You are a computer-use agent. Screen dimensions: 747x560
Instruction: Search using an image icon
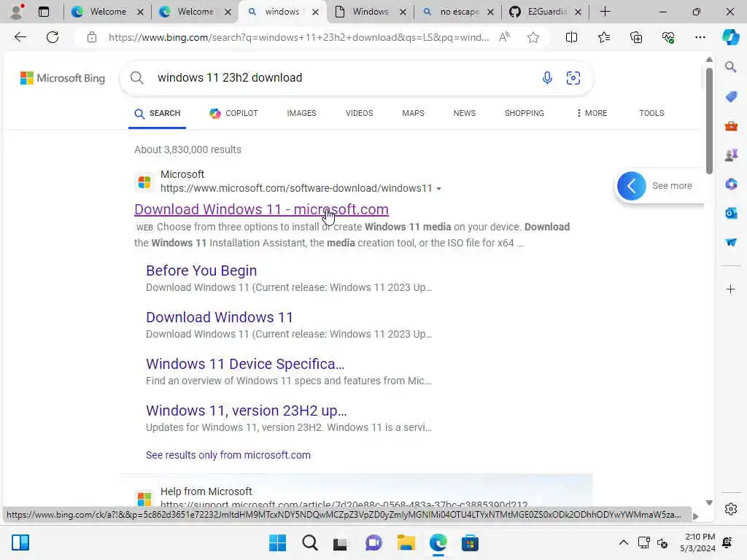[x=573, y=77]
